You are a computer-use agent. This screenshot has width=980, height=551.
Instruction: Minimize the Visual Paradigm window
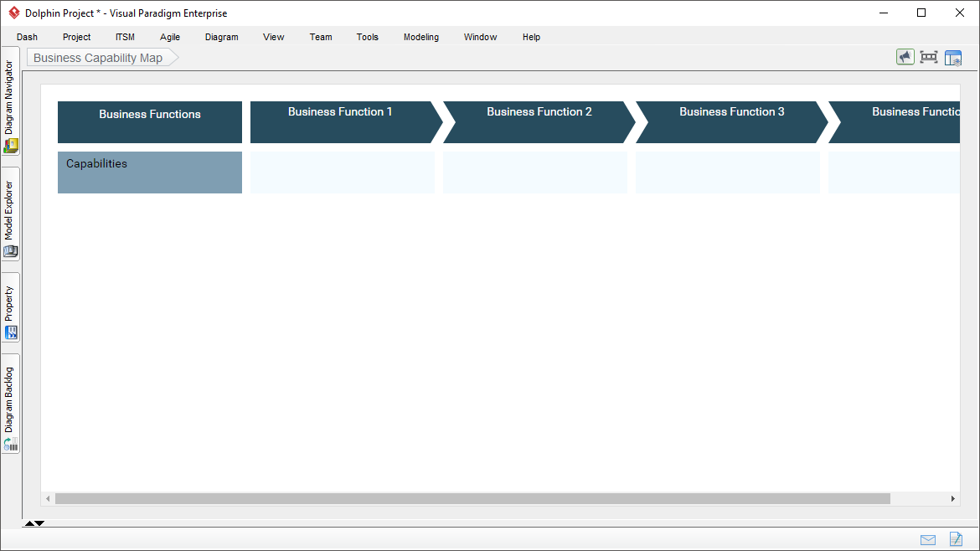(x=884, y=13)
